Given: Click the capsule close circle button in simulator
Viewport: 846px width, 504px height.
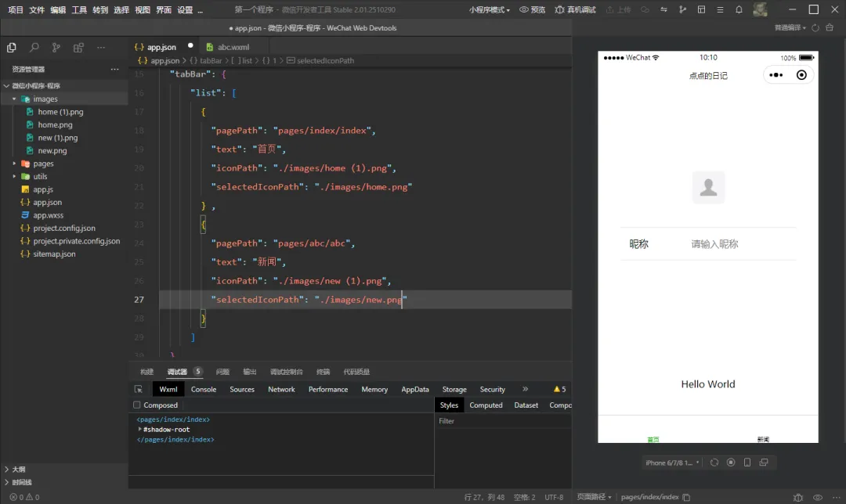Looking at the screenshot, I should pos(802,75).
